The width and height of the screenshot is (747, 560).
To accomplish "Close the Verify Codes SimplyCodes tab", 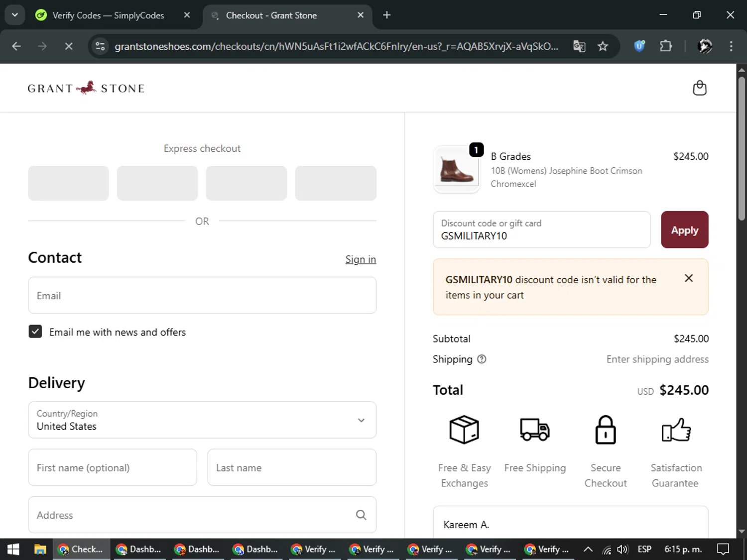I will [x=187, y=15].
